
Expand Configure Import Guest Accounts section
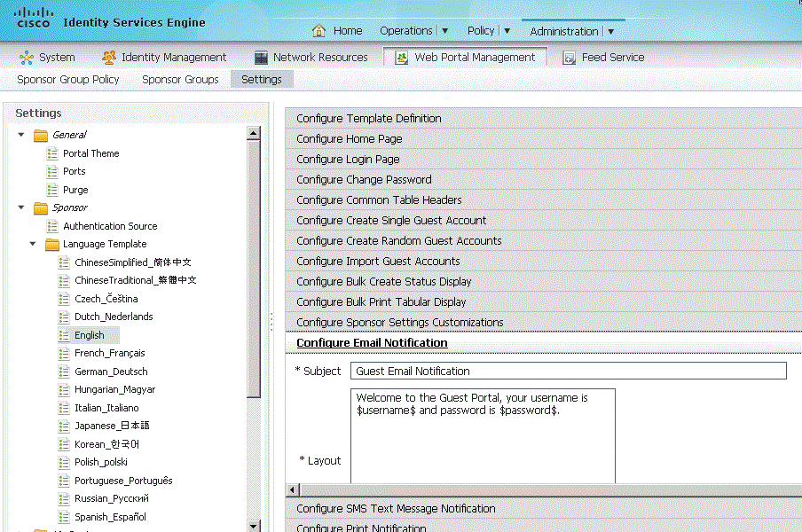click(x=543, y=262)
